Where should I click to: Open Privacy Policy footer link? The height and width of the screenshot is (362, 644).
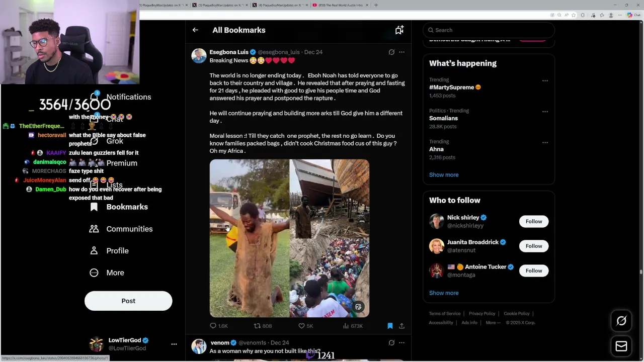(482, 314)
